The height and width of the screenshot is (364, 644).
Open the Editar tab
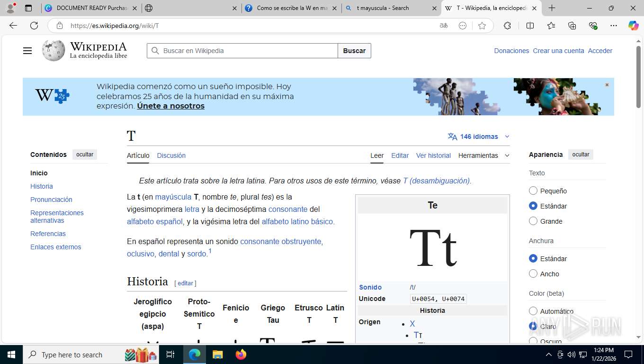(400, 155)
